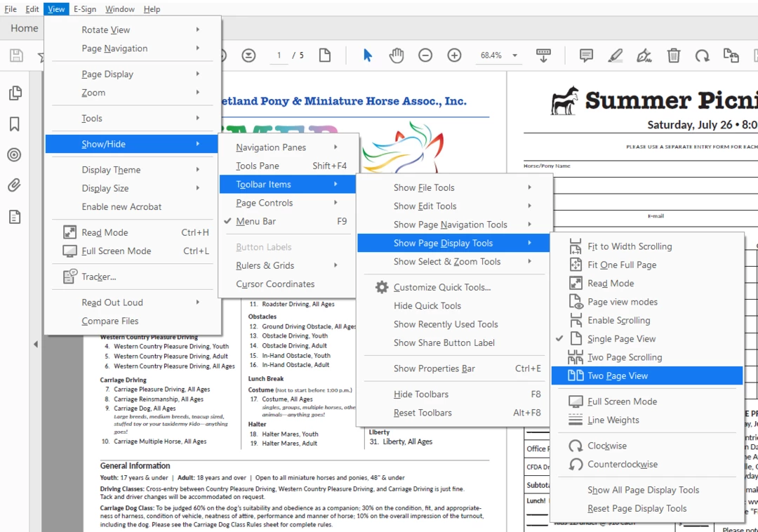Click the zoom out minus icon
The height and width of the screenshot is (532, 758).
coord(425,55)
